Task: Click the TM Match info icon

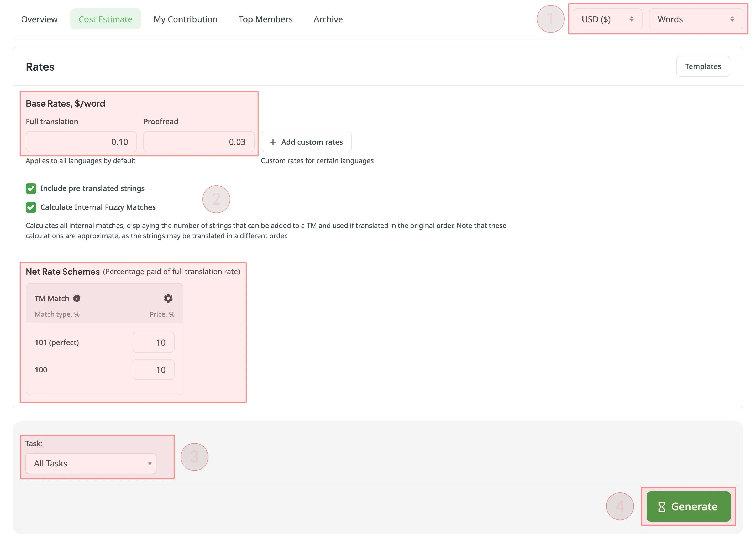Action: tap(77, 298)
